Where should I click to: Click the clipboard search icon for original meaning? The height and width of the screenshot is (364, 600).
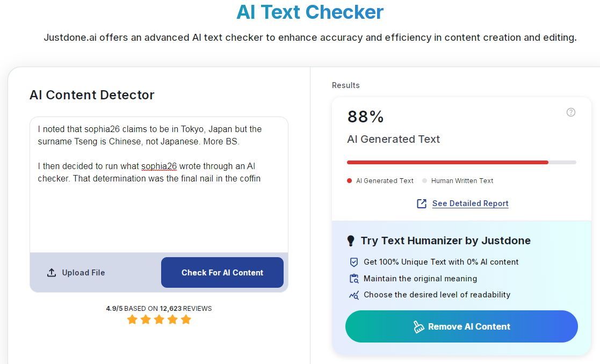click(x=353, y=279)
